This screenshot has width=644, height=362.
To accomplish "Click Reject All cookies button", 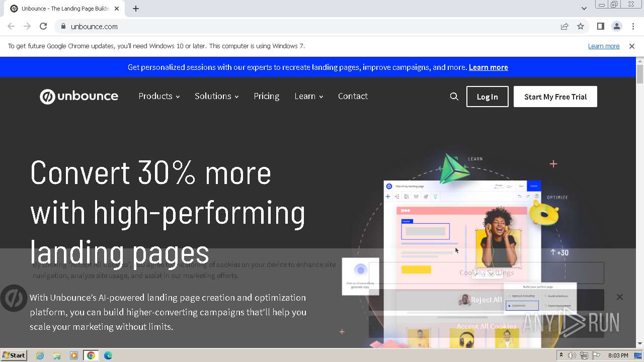I will tap(487, 300).
